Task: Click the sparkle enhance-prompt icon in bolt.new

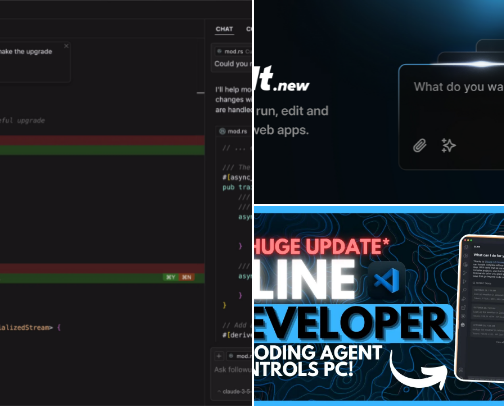Action: (x=449, y=146)
